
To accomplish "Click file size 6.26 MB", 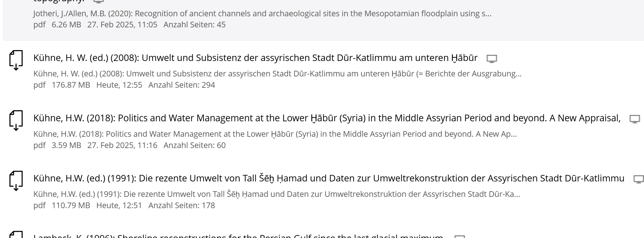I will (x=66, y=25).
